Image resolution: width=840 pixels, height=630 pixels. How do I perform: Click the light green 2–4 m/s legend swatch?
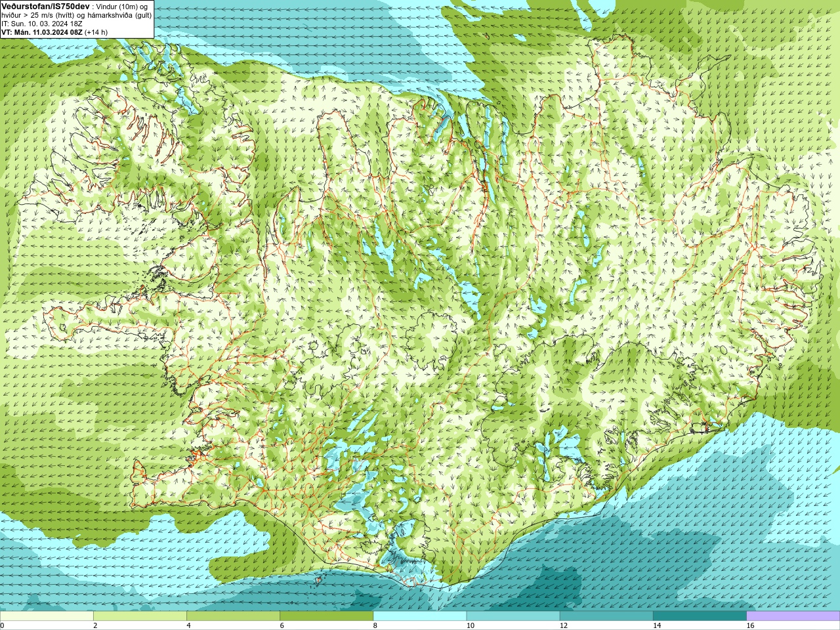[140, 616]
